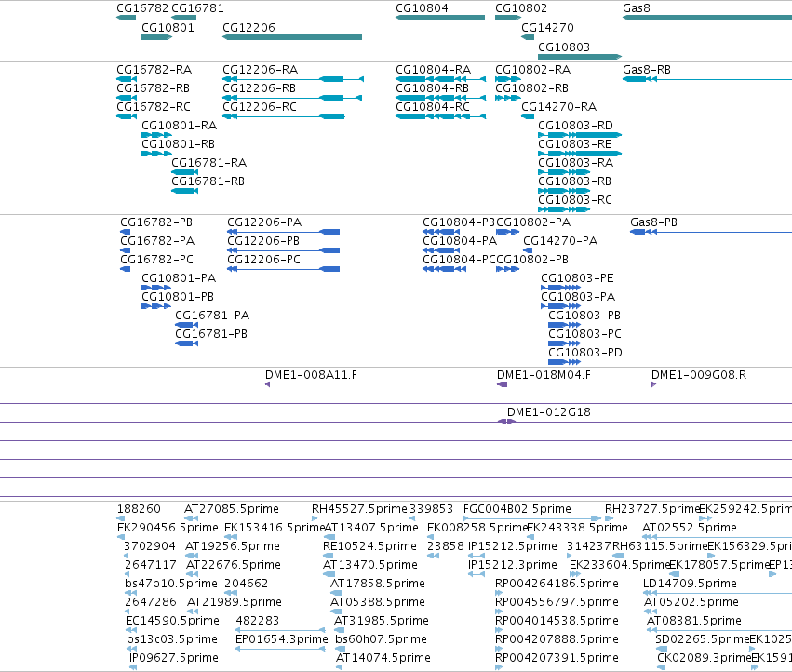This screenshot has width=792, height=672.
Task: Select transcript CG10803-RE
Action: [575, 144]
